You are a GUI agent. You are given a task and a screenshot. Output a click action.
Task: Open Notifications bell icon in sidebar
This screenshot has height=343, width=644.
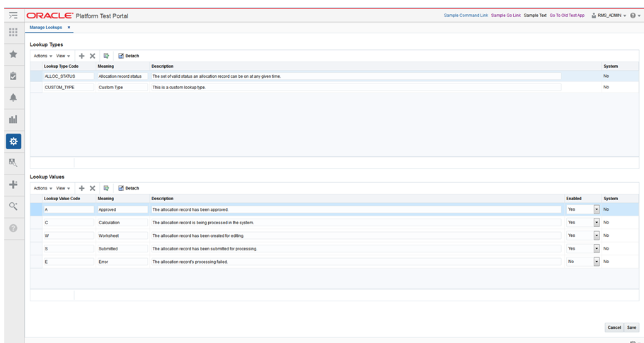[x=13, y=97]
